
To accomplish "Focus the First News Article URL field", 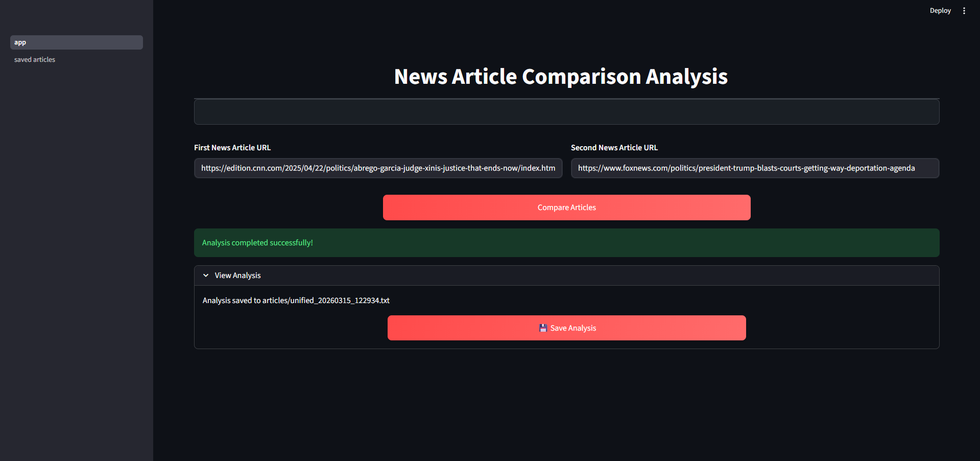I will pos(378,168).
